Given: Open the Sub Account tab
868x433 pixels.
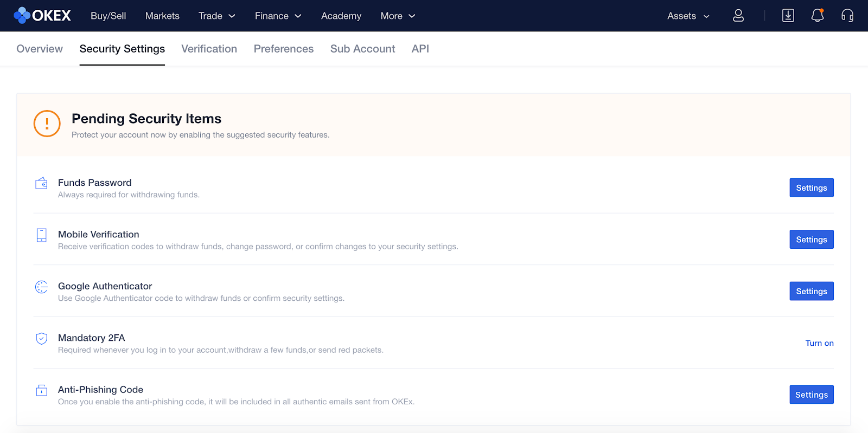Looking at the screenshot, I should [362, 49].
